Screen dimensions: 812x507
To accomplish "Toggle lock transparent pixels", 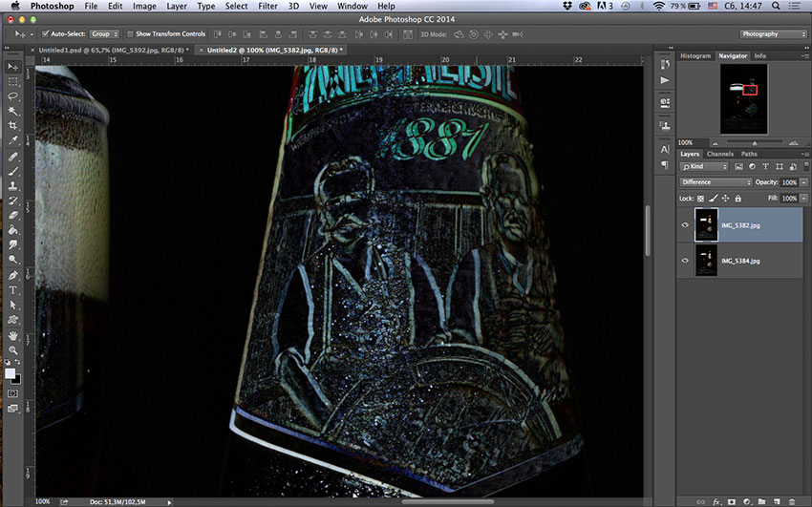I will click(700, 199).
